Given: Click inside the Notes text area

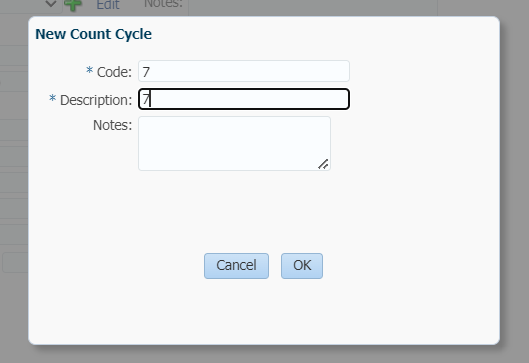Looking at the screenshot, I should [234, 143].
